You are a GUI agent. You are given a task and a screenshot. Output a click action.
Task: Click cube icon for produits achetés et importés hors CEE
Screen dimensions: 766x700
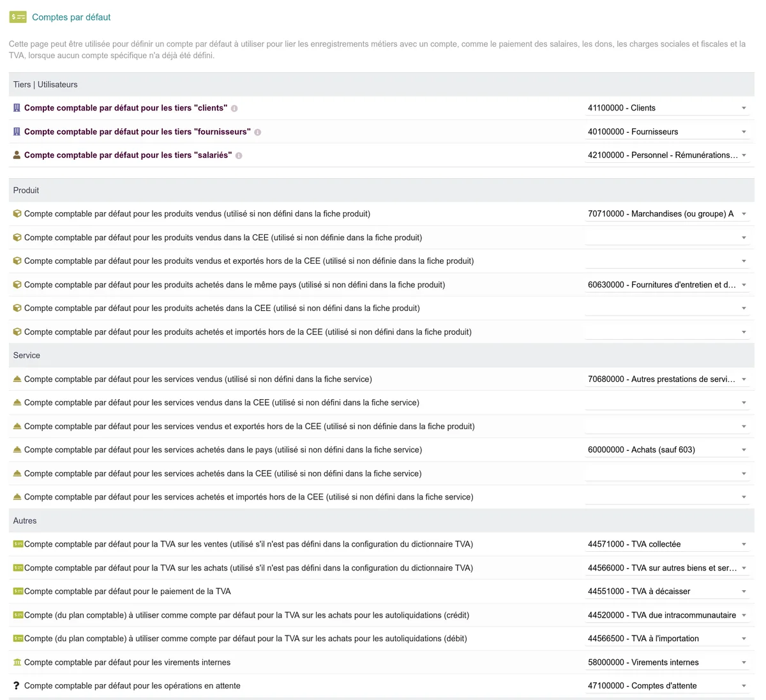pyautogui.click(x=17, y=332)
